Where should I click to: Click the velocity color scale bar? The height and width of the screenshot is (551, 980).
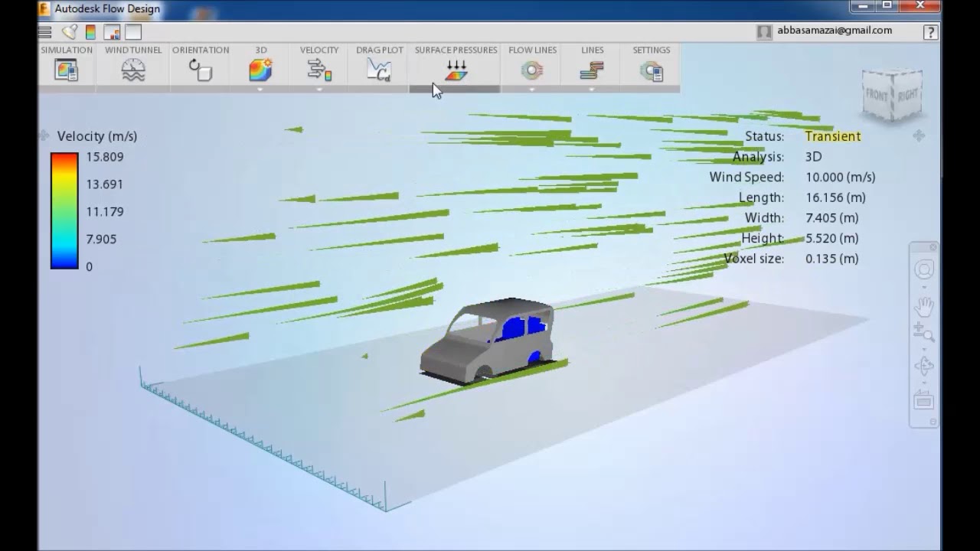click(x=64, y=210)
